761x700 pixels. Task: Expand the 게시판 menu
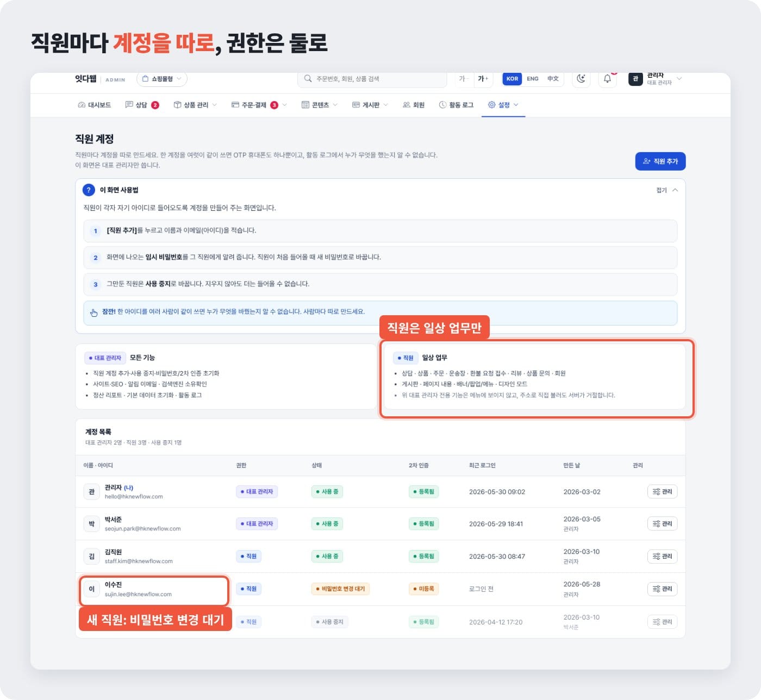coord(370,105)
